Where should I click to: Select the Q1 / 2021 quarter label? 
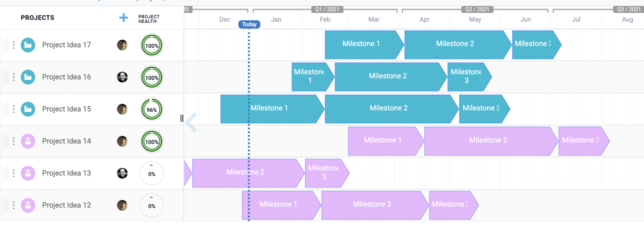tap(327, 9)
